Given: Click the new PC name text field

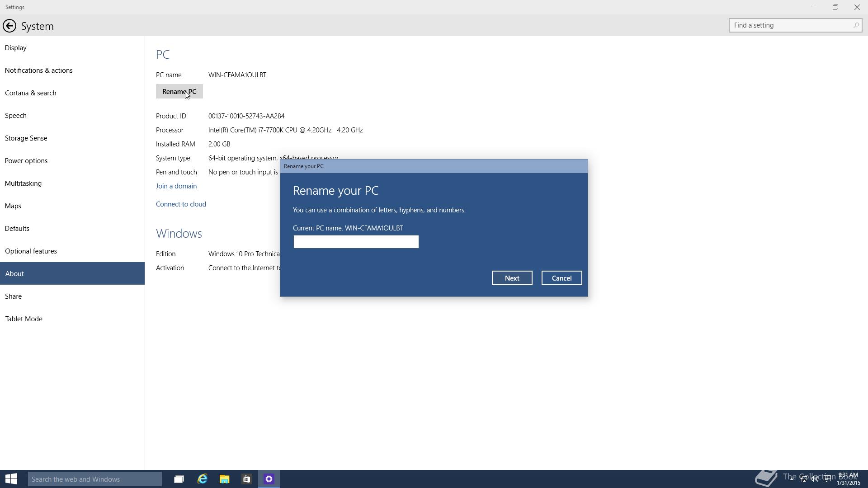Looking at the screenshot, I should [356, 242].
